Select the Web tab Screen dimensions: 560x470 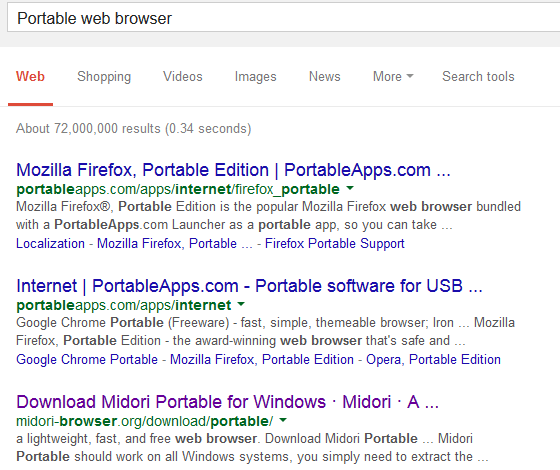tap(30, 76)
